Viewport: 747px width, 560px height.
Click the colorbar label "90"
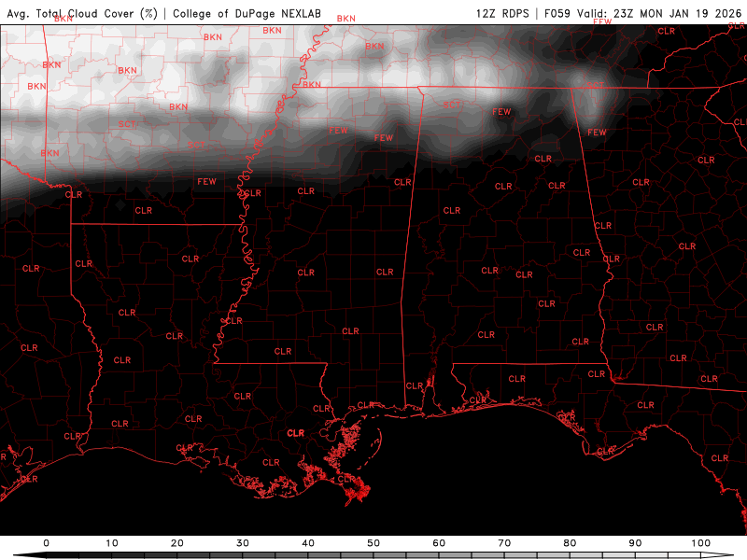(x=635, y=543)
